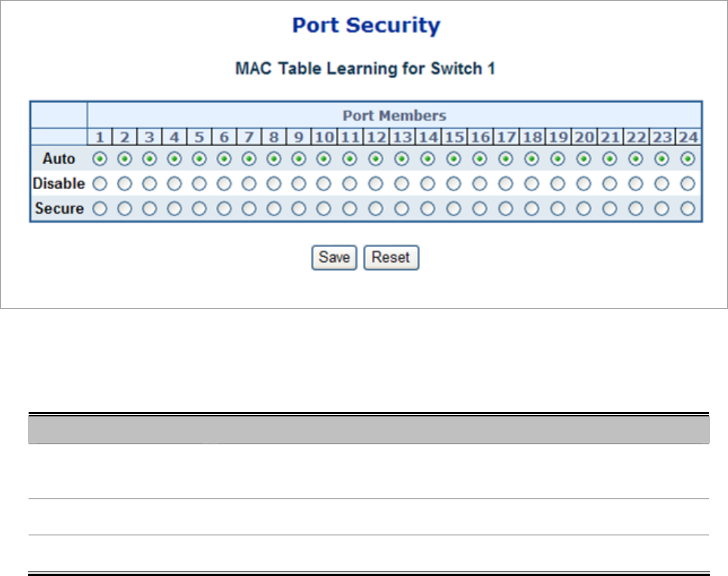This screenshot has height=576, width=728.
Task: Pick Secure for port 3
Action: (149, 209)
